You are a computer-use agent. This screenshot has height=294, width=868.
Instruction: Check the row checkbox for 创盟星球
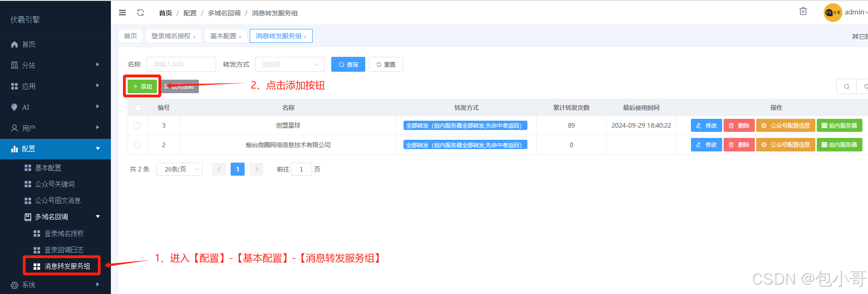click(x=137, y=125)
